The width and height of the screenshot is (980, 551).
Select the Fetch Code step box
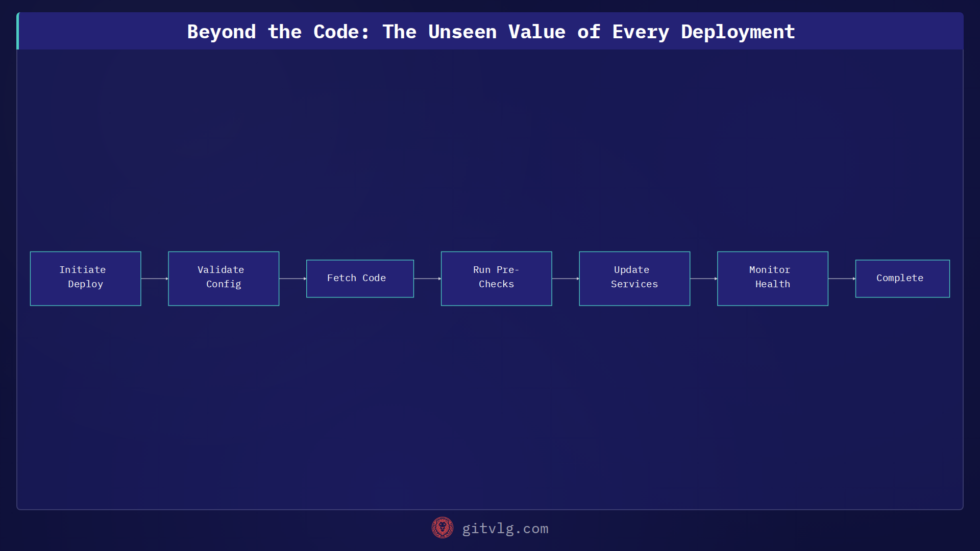pos(360,279)
